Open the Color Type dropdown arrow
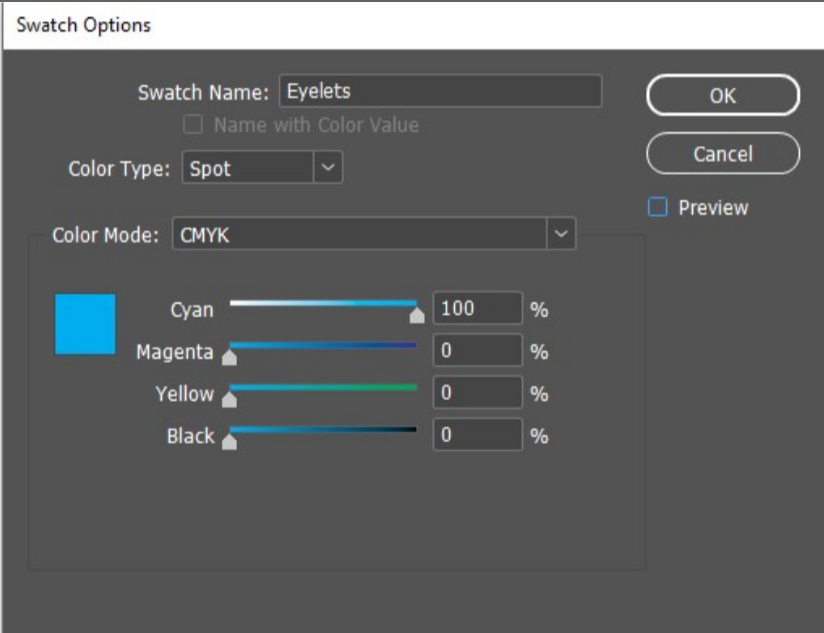824x633 pixels. pyautogui.click(x=328, y=168)
